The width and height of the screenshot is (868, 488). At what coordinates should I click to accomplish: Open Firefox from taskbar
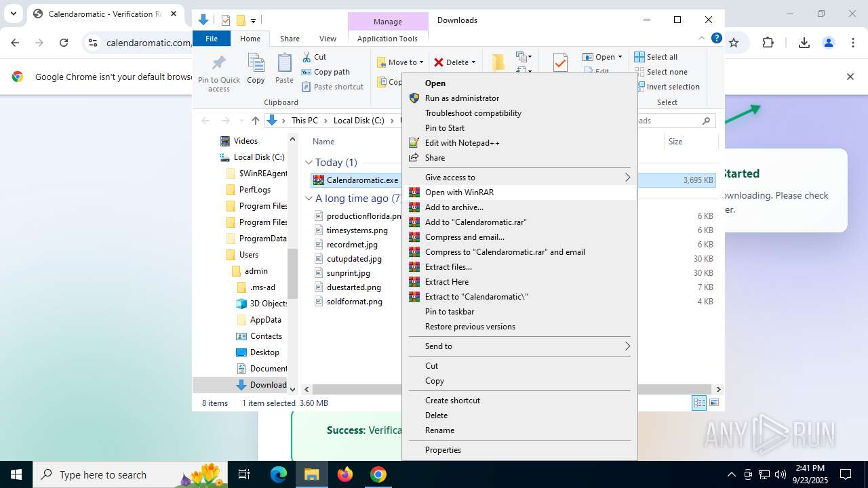coord(345,474)
